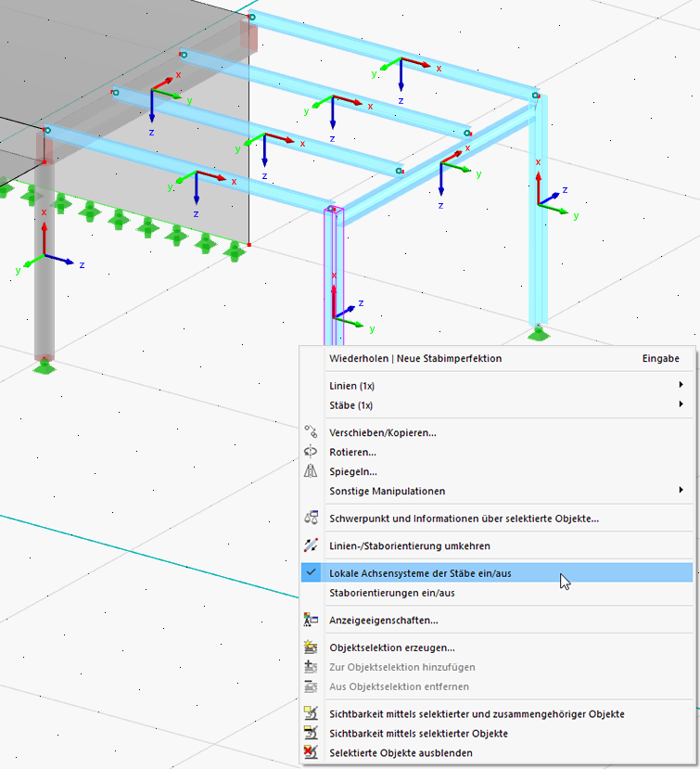Select Sichtbarkeit mittels selektierter und zusammengehöriger Objekte
The height and width of the screenshot is (769, 700).
pyautogui.click(x=477, y=714)
